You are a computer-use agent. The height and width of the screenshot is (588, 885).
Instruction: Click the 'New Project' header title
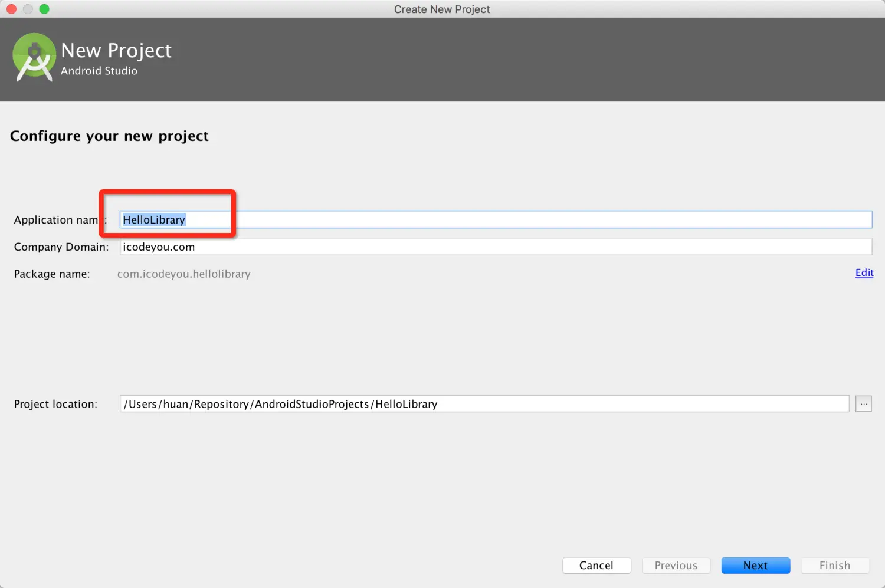click(x=116, y=51)
